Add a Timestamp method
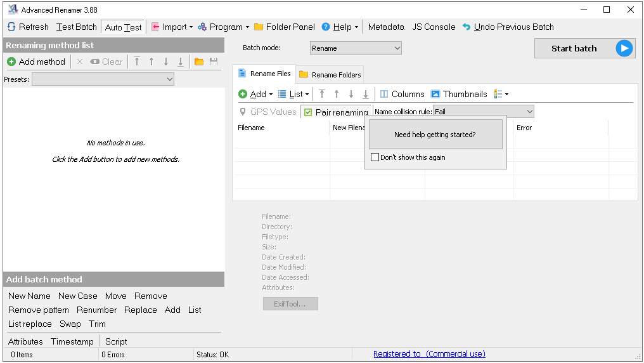The image size is (644, 363). coord(72,341)
